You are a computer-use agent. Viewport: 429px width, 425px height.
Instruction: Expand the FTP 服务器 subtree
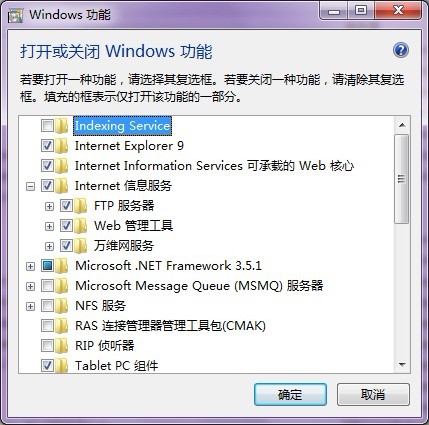(49, 206)
